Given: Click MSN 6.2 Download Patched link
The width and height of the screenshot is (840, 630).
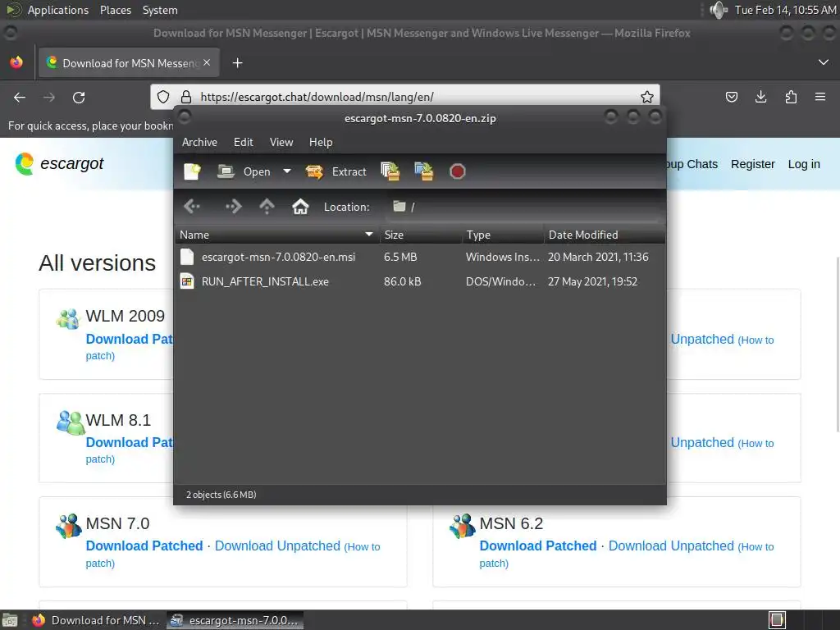Looking at the screenshot, I should pos(538,546).
